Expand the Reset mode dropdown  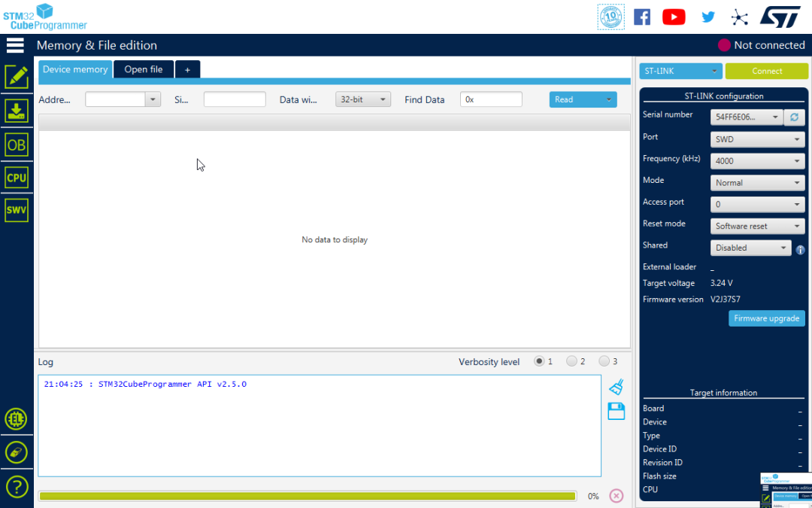(x=758, y=226)
